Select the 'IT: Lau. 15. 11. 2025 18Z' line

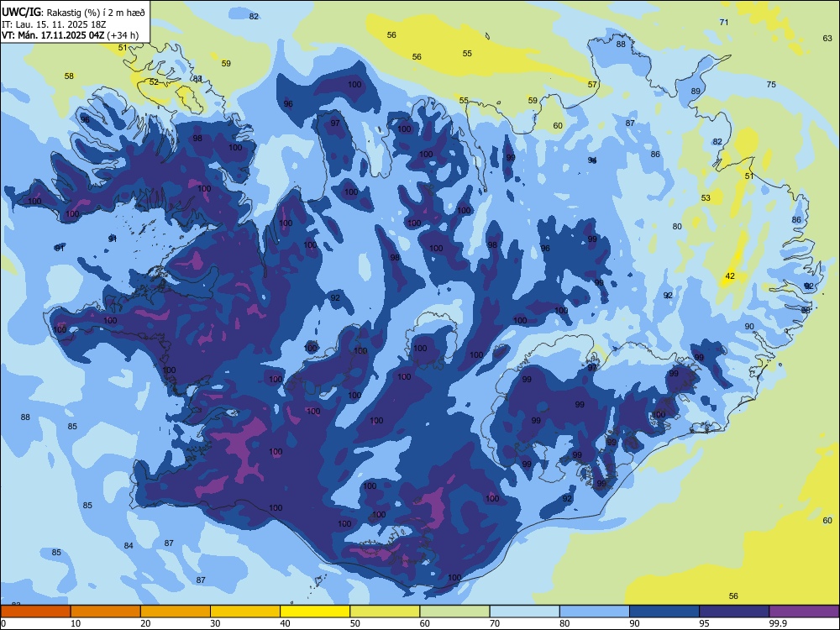54,24
